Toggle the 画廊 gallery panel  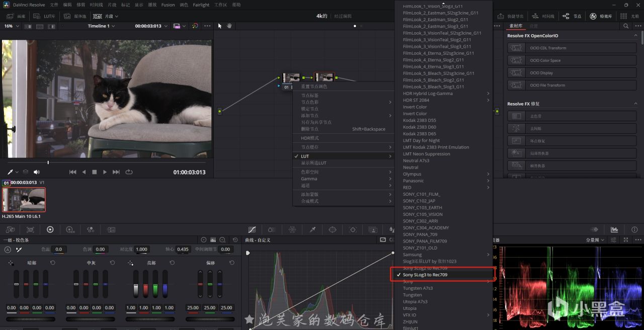pos(16,16)
